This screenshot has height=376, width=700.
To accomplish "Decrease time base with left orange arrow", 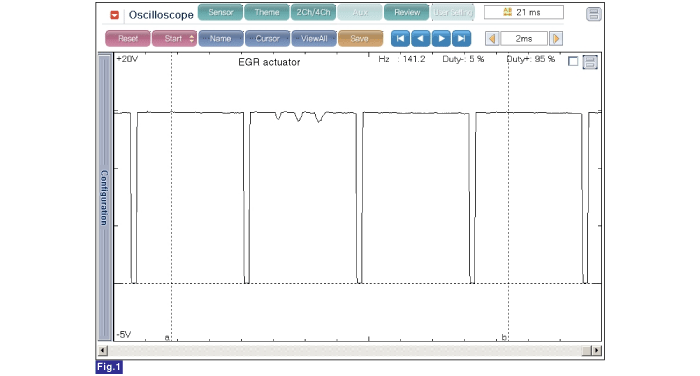I will 492,39.
